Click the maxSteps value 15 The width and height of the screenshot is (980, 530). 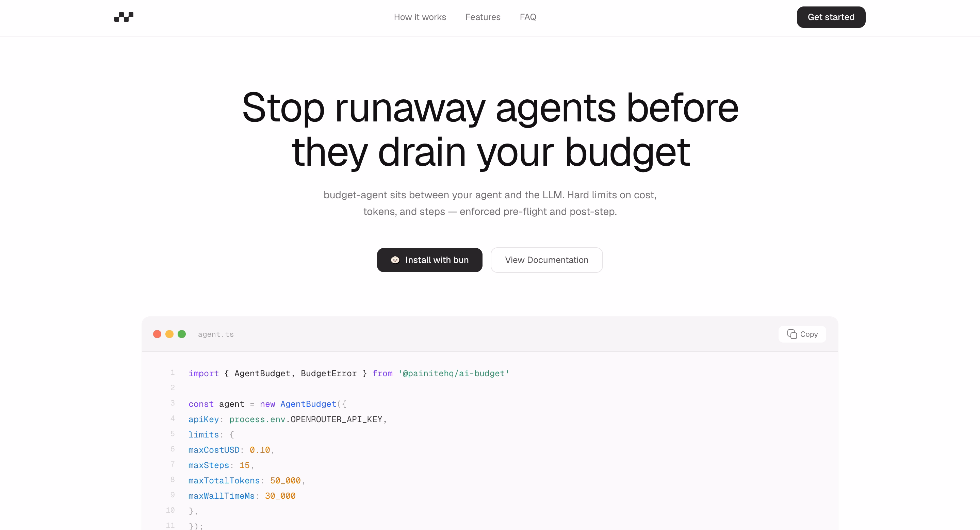tap(244, 465)
